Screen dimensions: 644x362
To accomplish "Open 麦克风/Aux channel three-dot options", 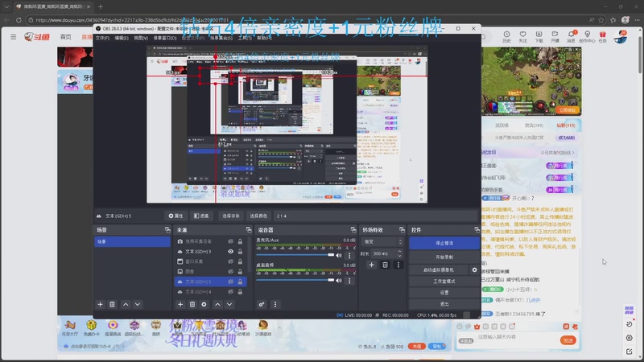I will (349, 255).
